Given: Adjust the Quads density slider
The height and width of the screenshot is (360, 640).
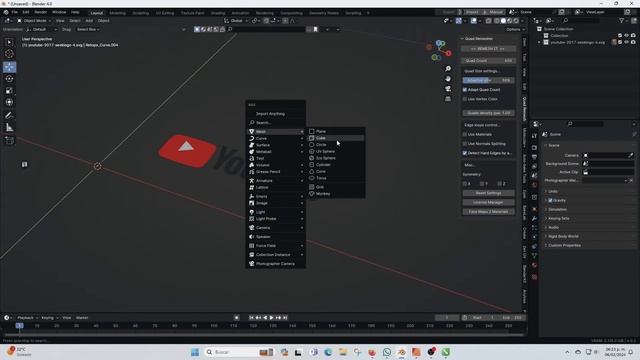Looking at the screenshot, I should [x=488, y=113].
